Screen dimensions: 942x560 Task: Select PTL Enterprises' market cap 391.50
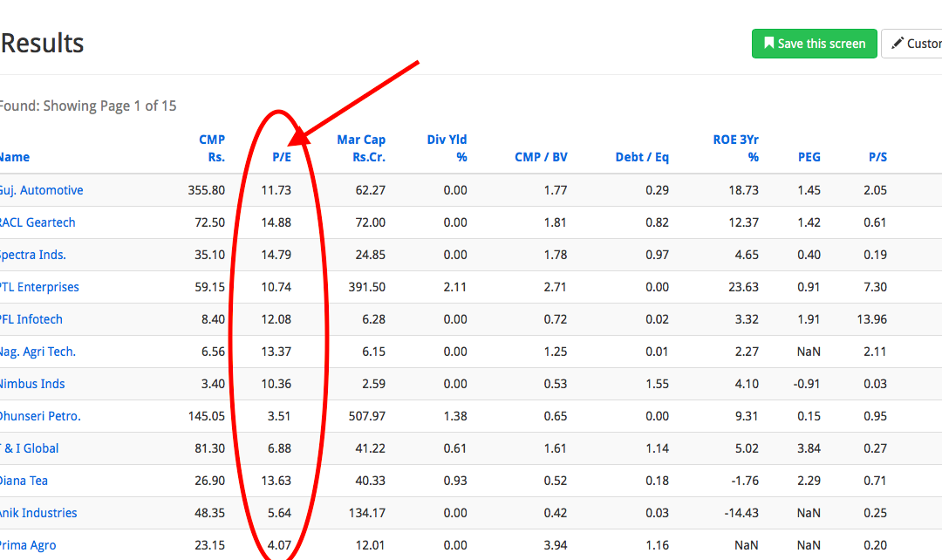(367, 287)
